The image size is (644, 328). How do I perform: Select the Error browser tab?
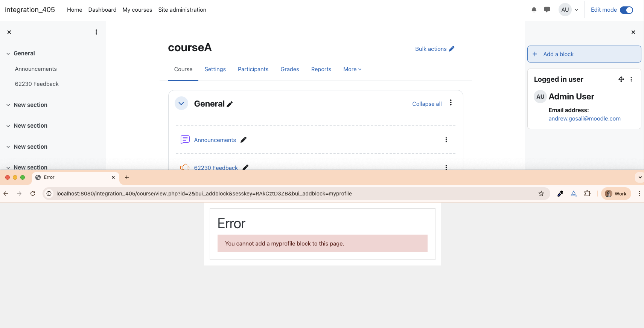point(76,177)
